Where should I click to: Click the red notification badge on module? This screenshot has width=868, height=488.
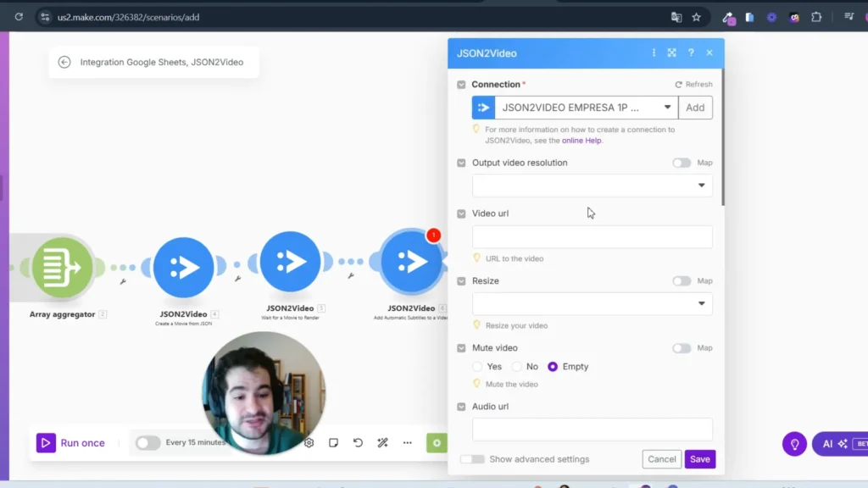[433, 236]
